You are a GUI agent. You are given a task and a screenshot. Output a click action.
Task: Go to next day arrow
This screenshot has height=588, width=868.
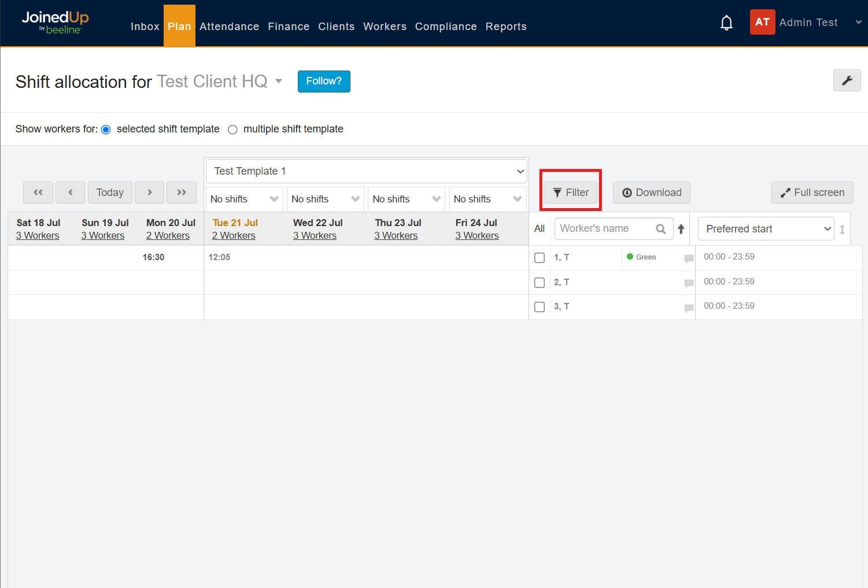[x=149, y=193]
